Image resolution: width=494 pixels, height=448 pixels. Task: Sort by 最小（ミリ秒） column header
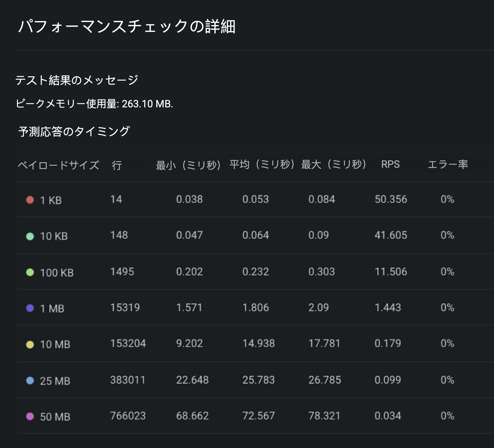[x=188, y=165]
